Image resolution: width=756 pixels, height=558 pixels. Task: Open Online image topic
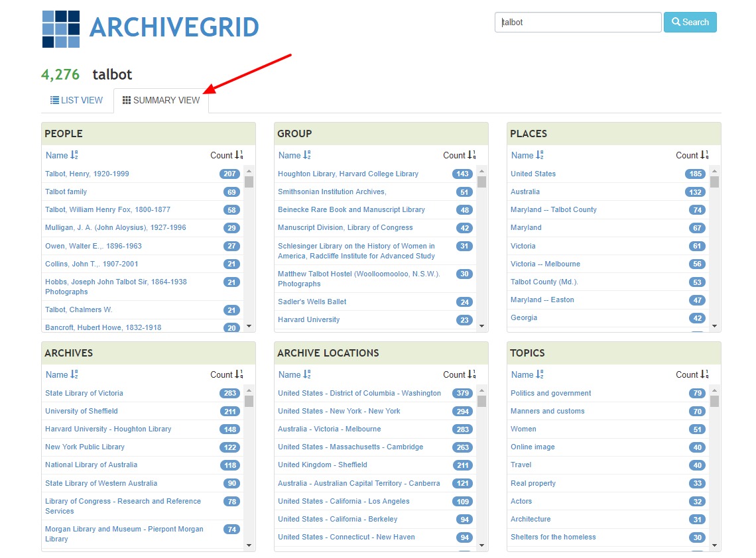(533, 447)
